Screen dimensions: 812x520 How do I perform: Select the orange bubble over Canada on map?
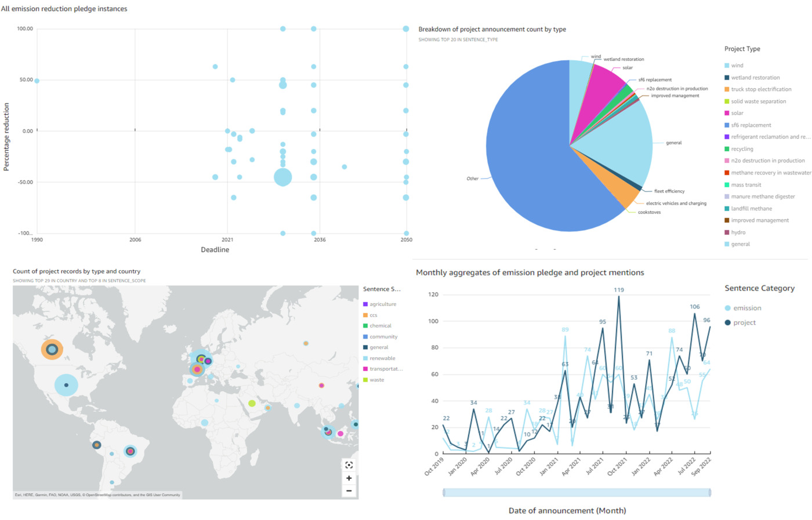(52, 349)
